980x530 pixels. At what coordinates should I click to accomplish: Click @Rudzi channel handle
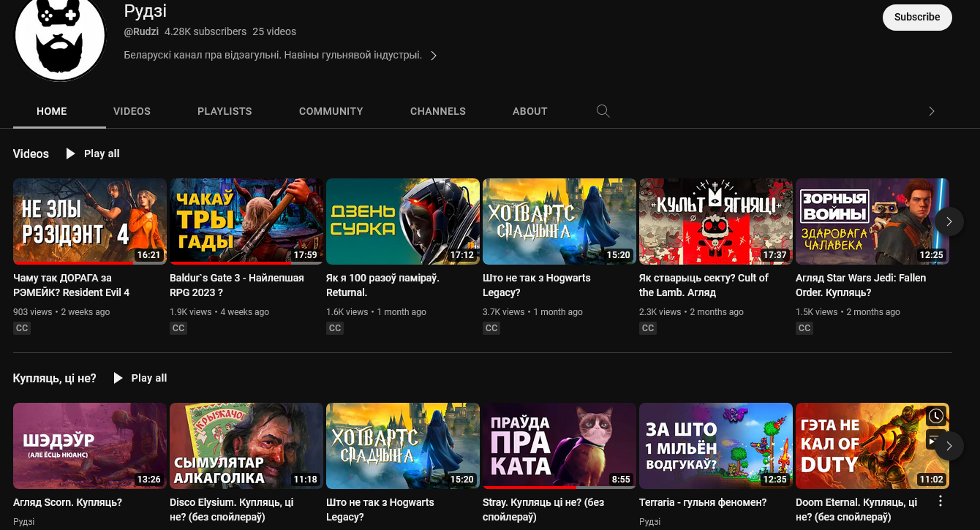[141, 31]
